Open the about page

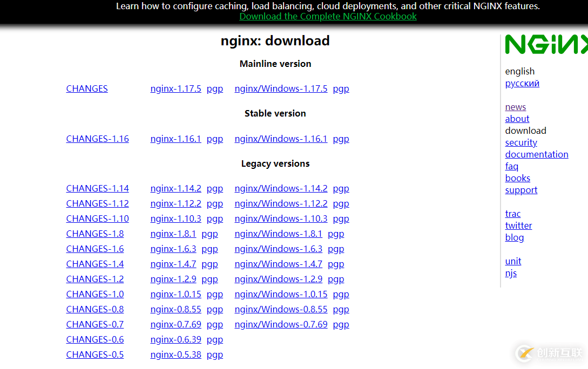point(517,119)
